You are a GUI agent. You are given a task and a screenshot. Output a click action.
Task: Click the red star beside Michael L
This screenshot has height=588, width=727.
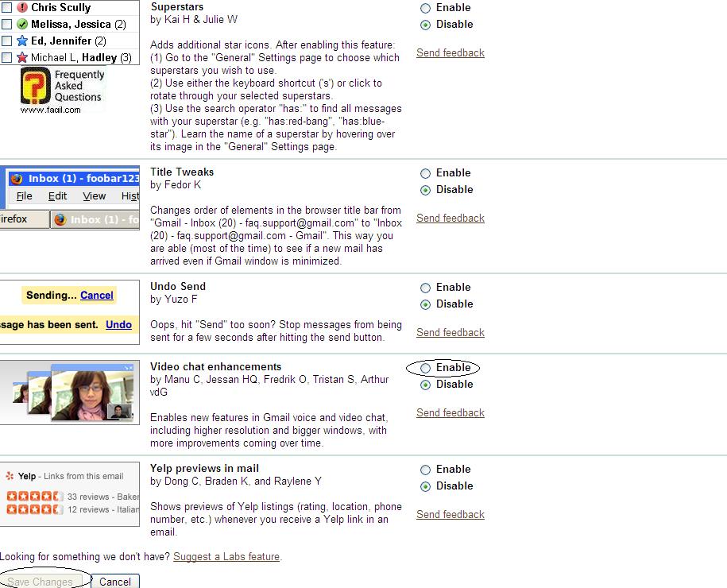(x=22, y=58)
